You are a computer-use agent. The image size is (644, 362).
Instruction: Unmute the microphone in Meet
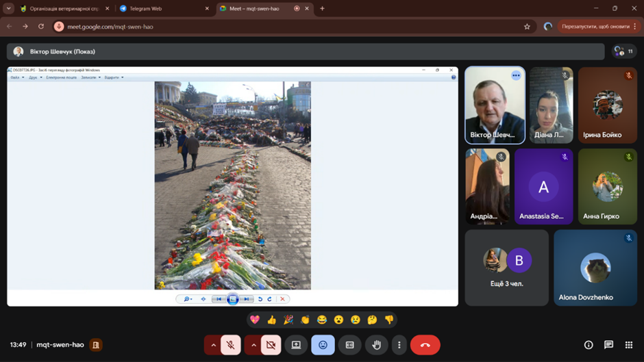click(x=231, y=345)
